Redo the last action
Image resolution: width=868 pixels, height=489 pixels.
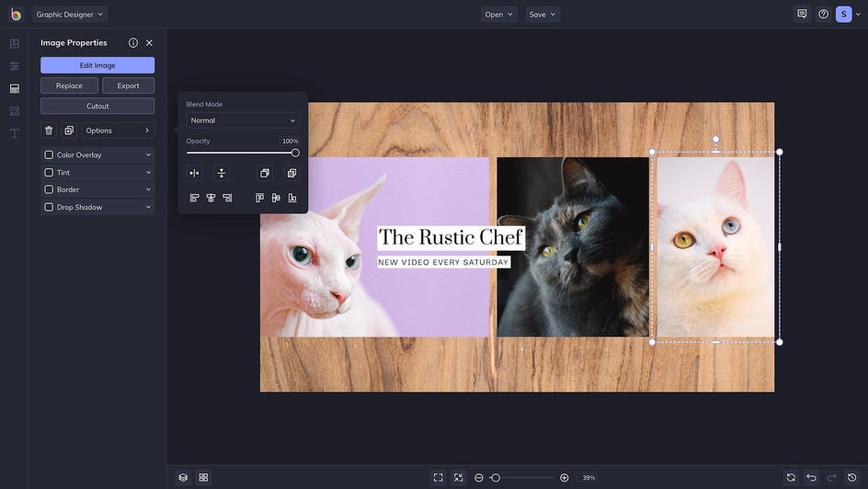[831, 477]
